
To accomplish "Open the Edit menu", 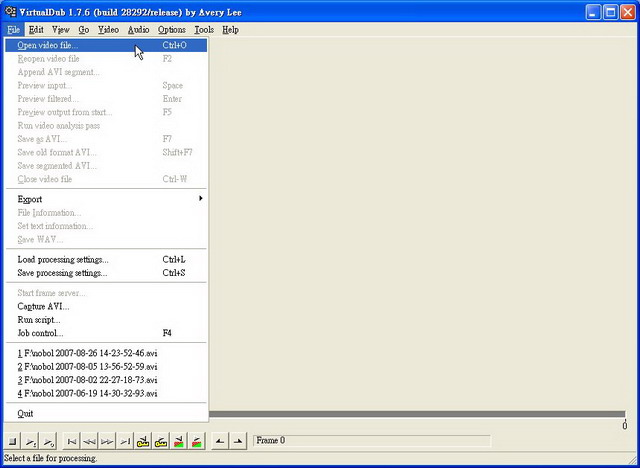I will [36, 30].
